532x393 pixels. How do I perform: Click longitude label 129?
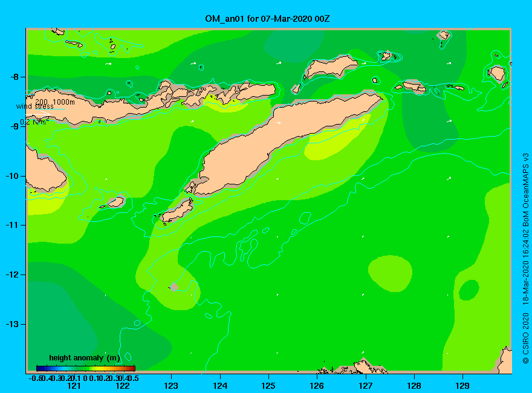[x=462, y=386]
